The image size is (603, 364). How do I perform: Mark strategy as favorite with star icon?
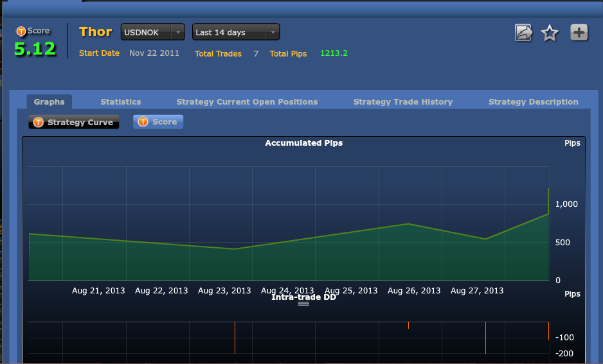550,33
